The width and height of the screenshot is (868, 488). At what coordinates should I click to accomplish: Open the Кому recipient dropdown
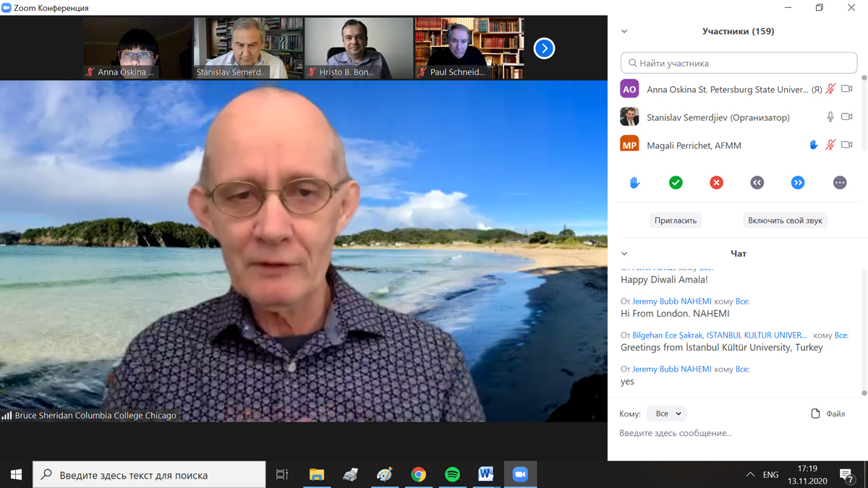pos(666,414)
